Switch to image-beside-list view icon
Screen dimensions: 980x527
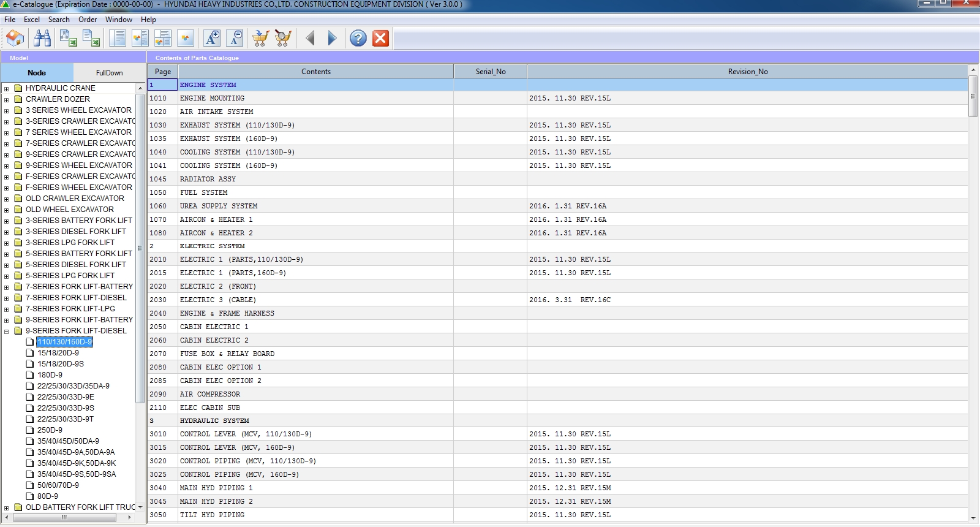click(140, 39)
